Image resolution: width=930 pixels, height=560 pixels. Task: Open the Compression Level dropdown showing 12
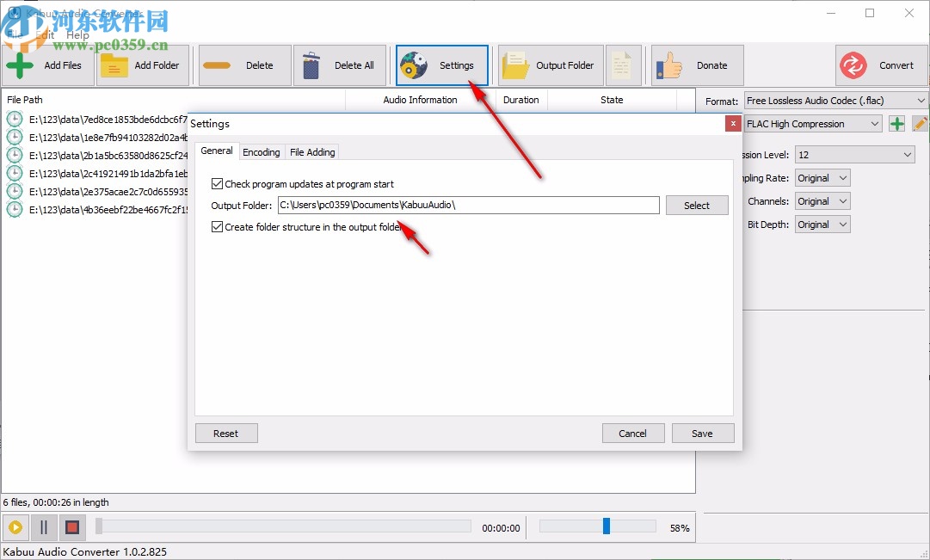(x=854, y=154)
